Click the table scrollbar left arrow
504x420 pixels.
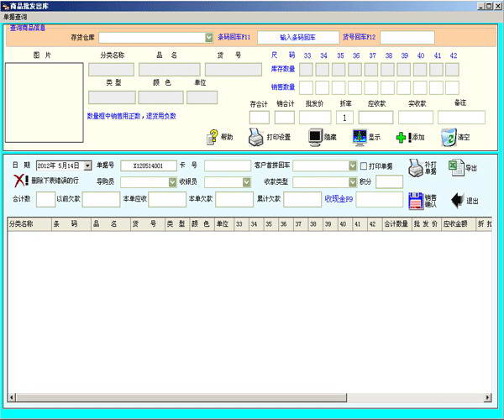pos(12,398)
